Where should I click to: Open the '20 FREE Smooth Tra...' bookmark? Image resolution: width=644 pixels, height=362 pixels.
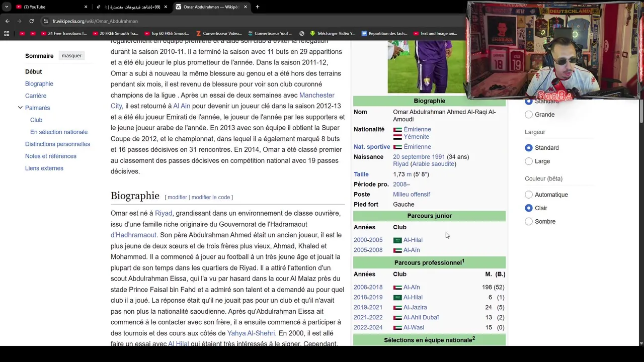click(x=116, y=34)
